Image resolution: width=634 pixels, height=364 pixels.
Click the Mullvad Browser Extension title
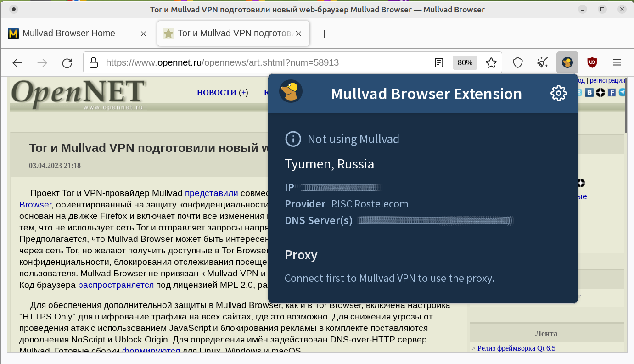click(426, 94)
